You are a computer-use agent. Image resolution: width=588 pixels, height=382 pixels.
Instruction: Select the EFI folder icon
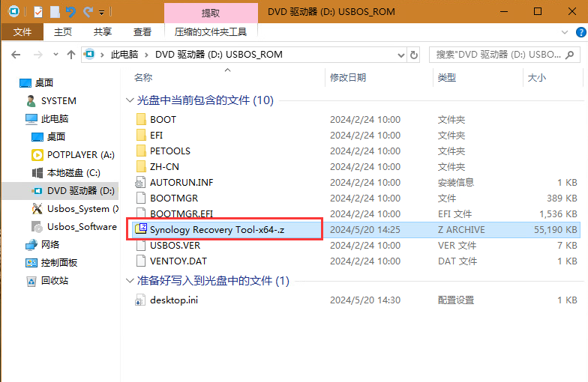click(x=141, y=135)
